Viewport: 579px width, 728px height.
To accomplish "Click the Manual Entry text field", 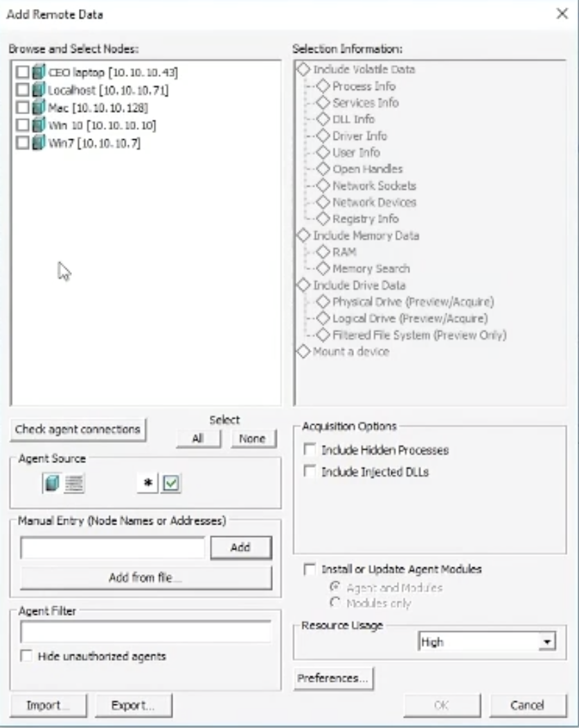I will pos(113,548).
